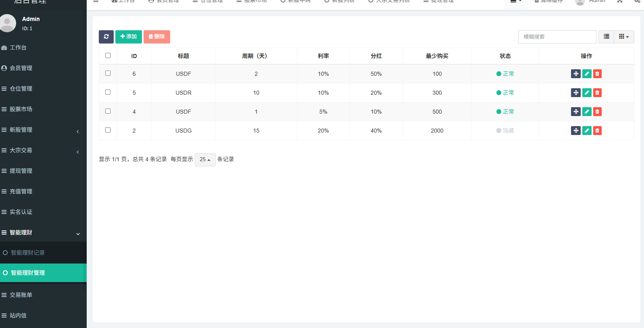Image resolution: width=644 pixels, height=328 pixels.
Task: Check the select-all checkbox in table header
Action: click(x=108, y=56)
